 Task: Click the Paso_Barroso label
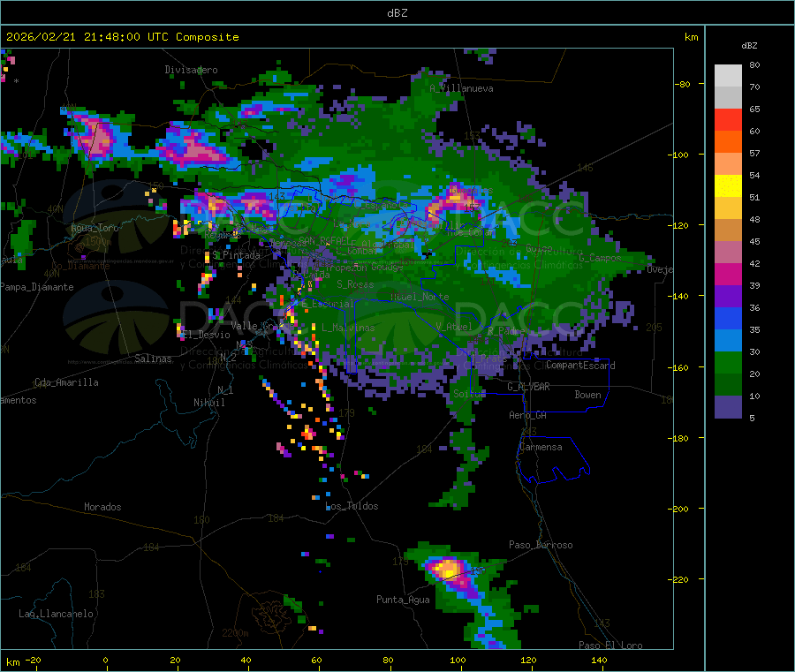click(541, 545)
